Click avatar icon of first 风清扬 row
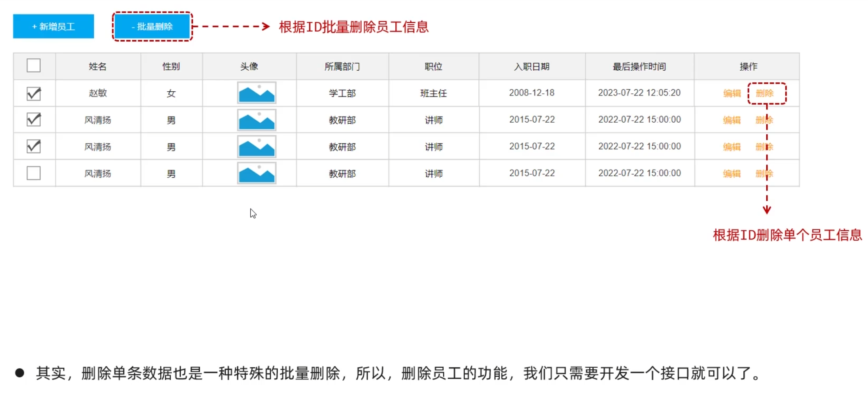Image resolution: width=868 pixels, height=394 pixels. pos(257,120)
